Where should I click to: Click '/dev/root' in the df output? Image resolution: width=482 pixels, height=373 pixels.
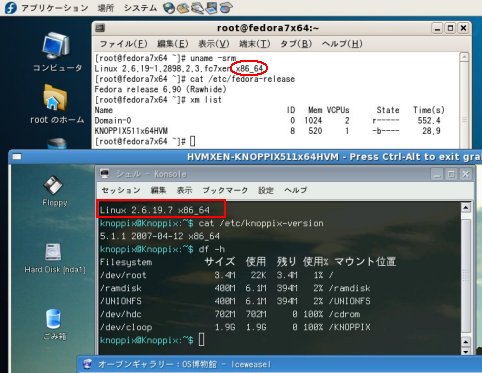click(123, 275)
